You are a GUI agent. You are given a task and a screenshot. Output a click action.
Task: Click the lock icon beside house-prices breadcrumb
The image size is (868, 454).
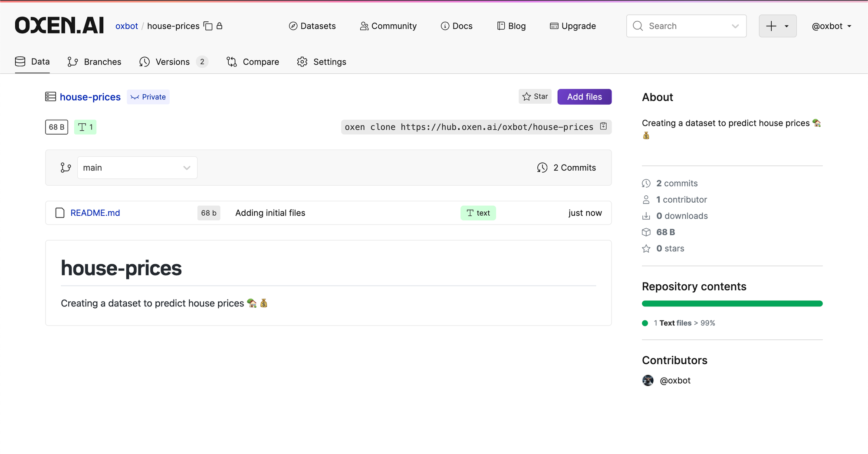220,26
